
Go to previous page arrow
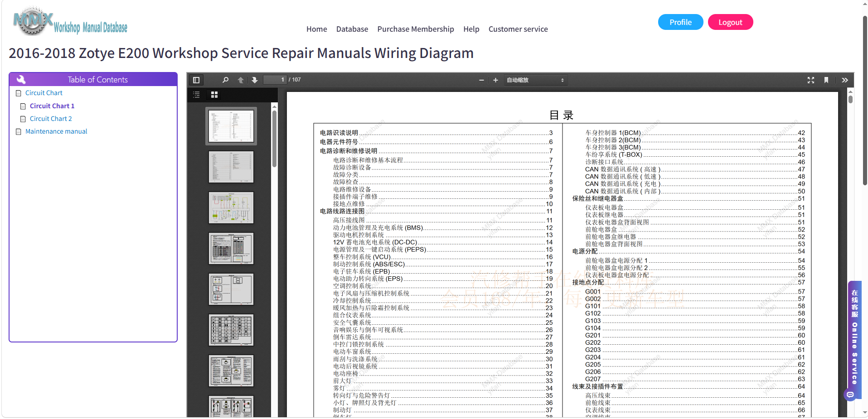click(241, 80)
